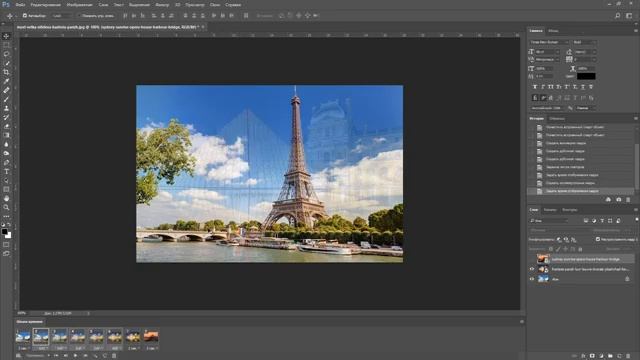
Task: Open the Автовыбор target dropdown
Action: [61, 16]
